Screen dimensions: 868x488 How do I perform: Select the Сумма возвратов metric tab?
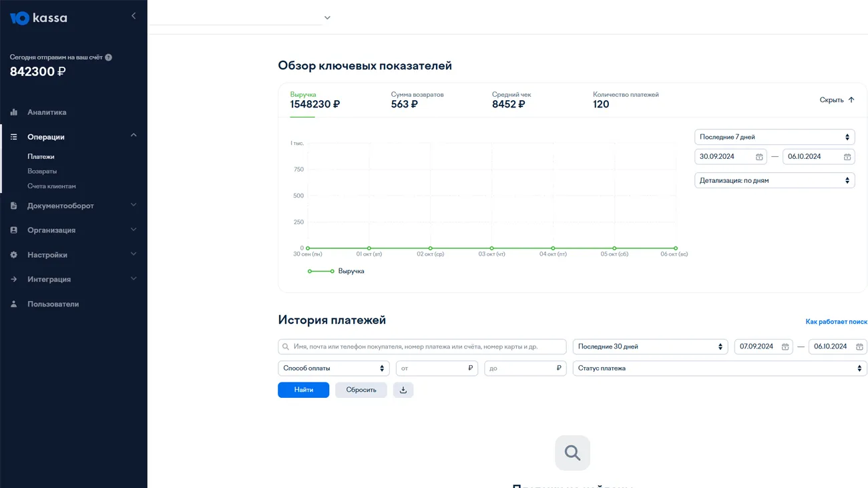point(417,100)
